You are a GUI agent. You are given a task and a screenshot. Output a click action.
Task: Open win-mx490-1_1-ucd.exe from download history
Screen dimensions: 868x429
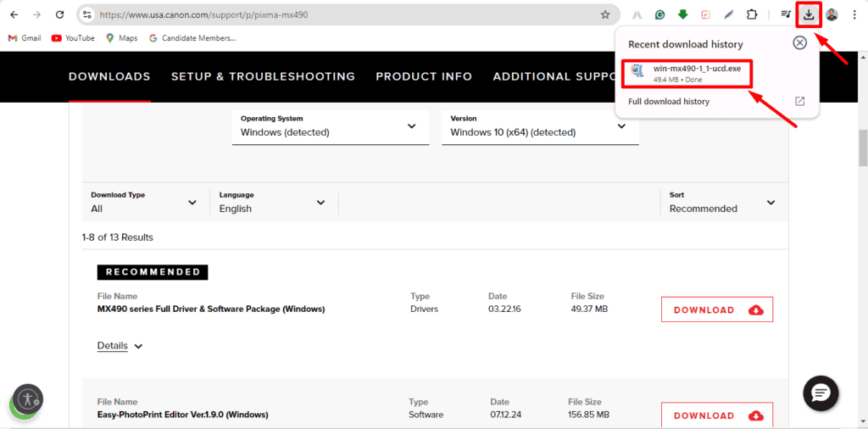pyautogui.click(x=687, y=73)
